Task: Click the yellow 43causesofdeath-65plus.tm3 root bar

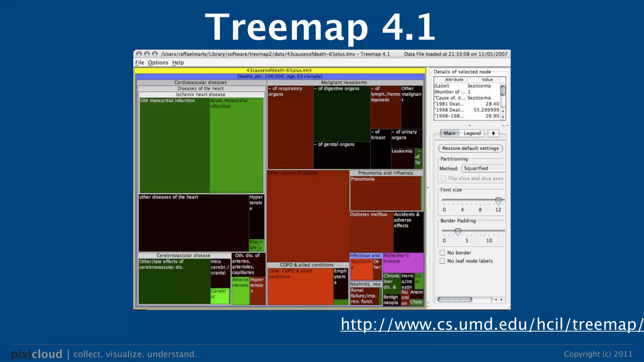Action: click(x=280, y=70)
